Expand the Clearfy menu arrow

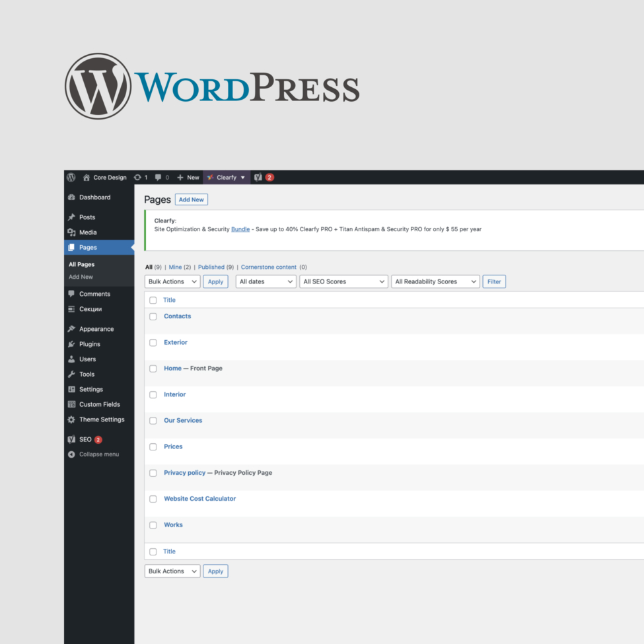[242, 178]
